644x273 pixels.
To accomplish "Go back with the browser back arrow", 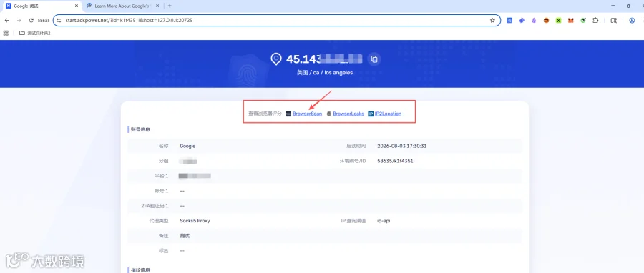I will [x=6, y=21].
